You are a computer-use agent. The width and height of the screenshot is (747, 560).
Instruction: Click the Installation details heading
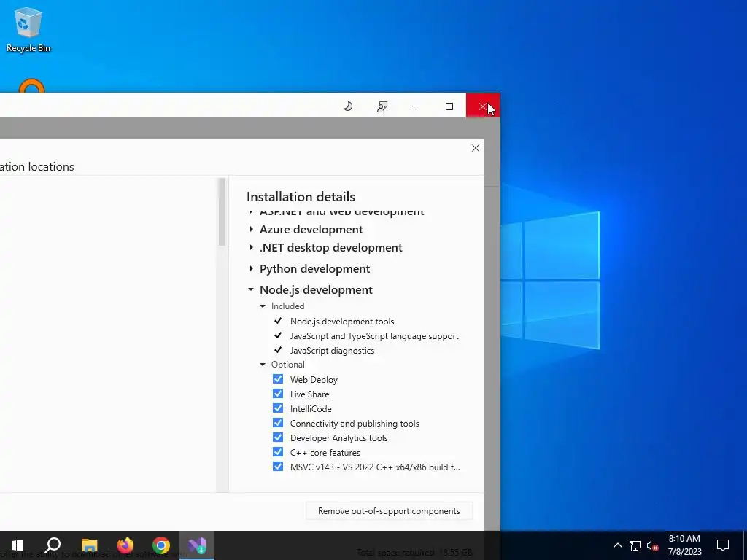301,197
